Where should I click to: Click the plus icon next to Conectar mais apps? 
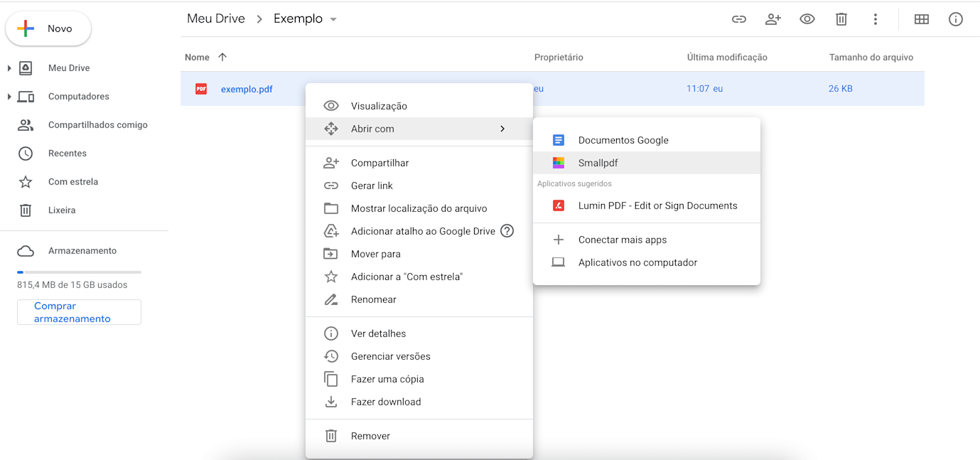click(x=559, y=240)
